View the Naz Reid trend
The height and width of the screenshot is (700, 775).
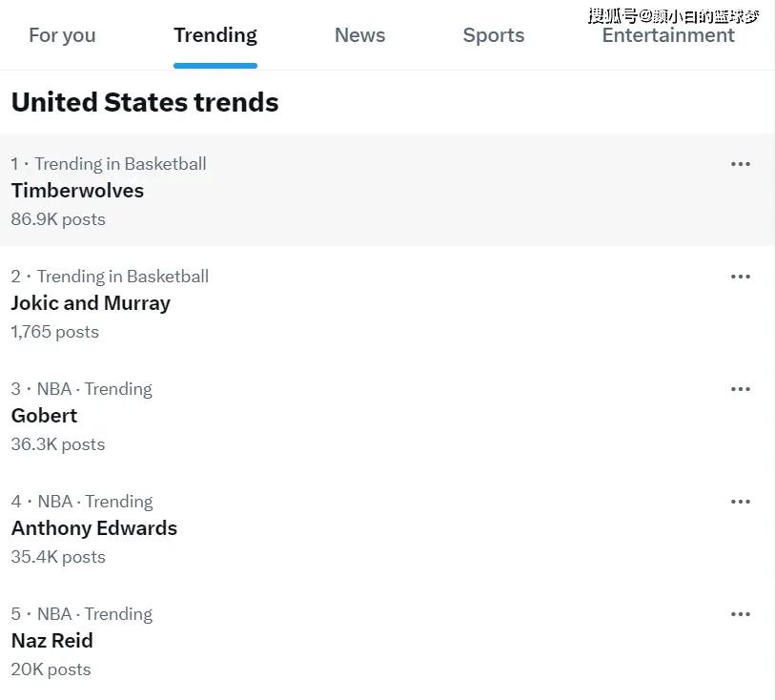(52, 641)
